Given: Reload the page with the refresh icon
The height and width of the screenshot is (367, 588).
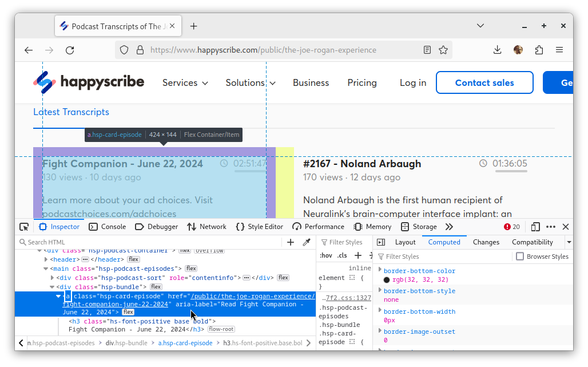Looking at the screenshot, I should tap(70, 50).
